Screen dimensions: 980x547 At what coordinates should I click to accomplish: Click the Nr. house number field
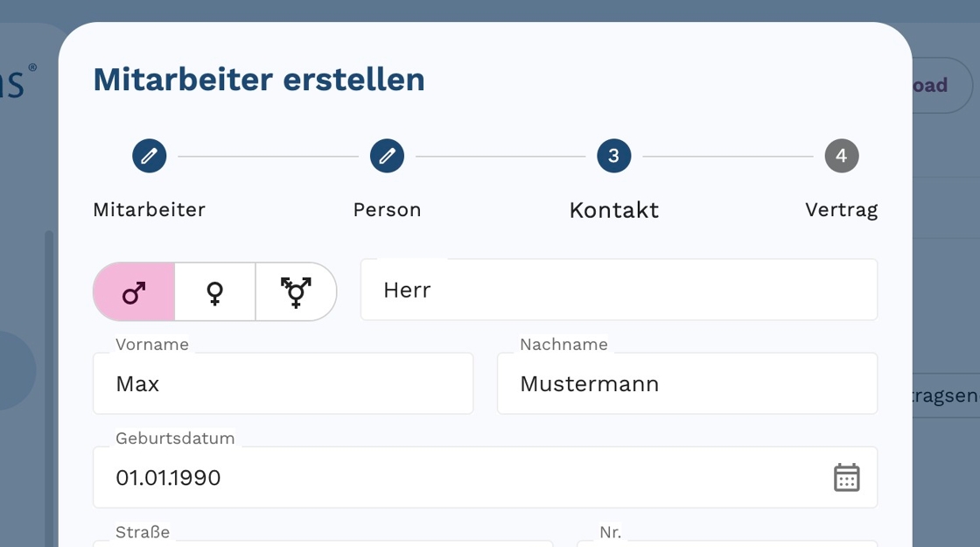coord(726,542)
